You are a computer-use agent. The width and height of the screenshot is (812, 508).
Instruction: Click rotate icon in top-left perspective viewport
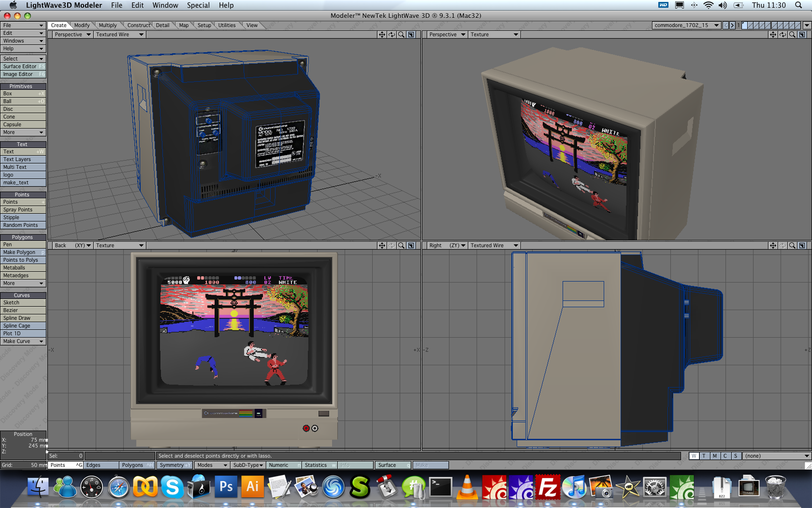point(391,35)
